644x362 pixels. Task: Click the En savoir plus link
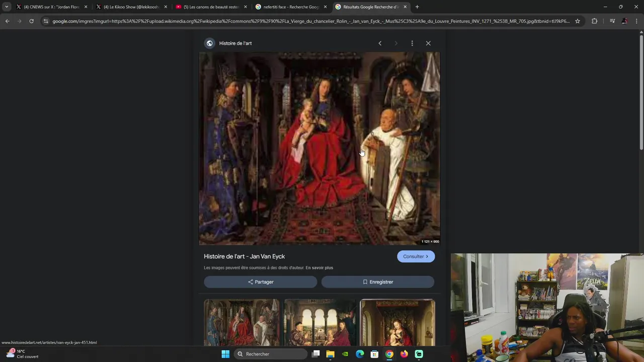click(x=319, y=268)
